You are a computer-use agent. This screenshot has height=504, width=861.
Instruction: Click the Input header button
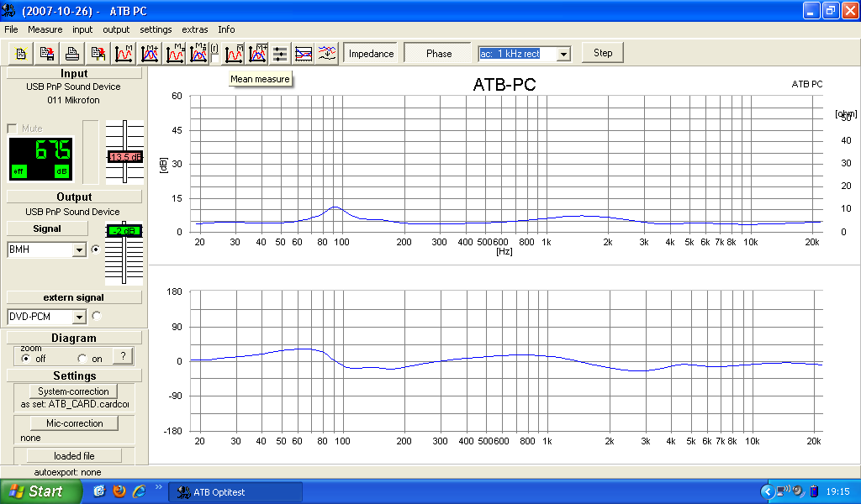tap(74, 73)
